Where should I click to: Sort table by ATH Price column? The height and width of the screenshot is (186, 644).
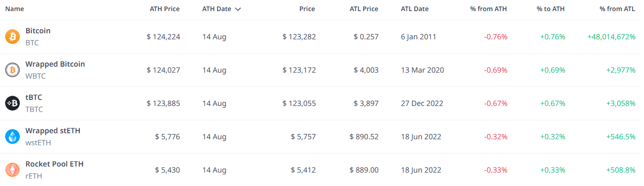pyautogui.click(x=165, y=9)
